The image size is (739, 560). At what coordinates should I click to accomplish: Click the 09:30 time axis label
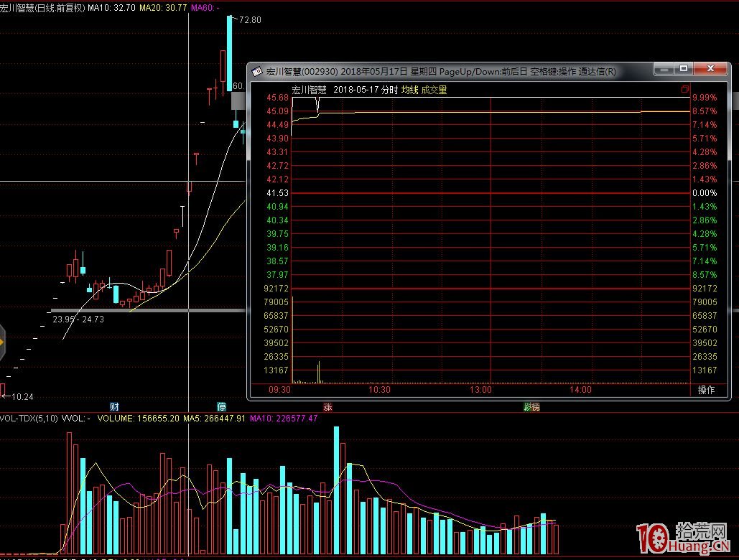pos(279,390)
